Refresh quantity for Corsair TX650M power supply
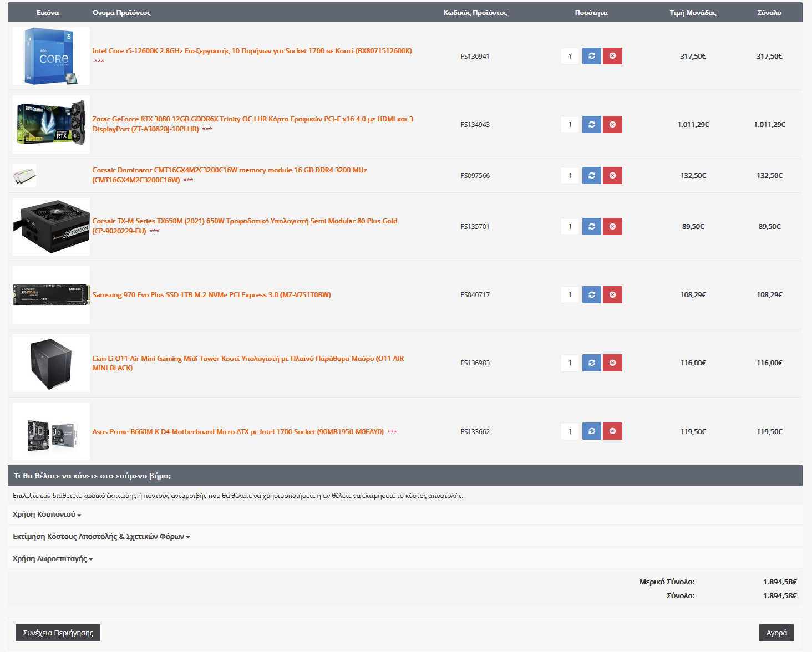 click(x=592, y=226)
